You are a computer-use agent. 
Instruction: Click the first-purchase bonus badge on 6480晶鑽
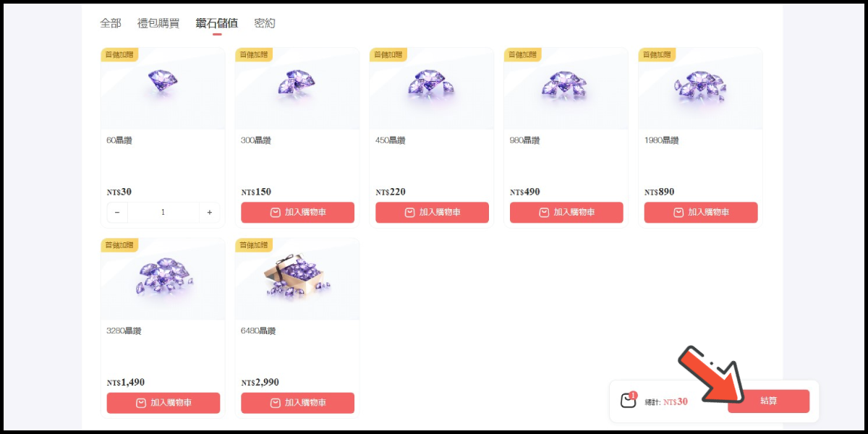click(254, 245)
